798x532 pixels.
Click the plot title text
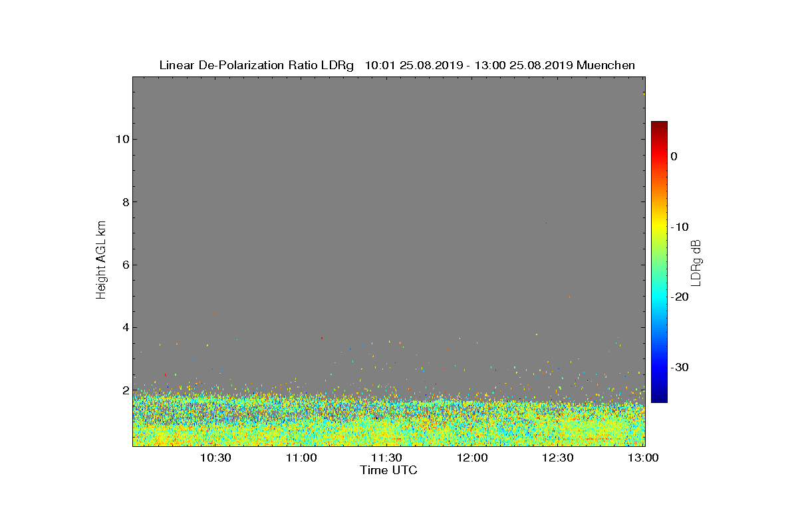pos(397,65)
